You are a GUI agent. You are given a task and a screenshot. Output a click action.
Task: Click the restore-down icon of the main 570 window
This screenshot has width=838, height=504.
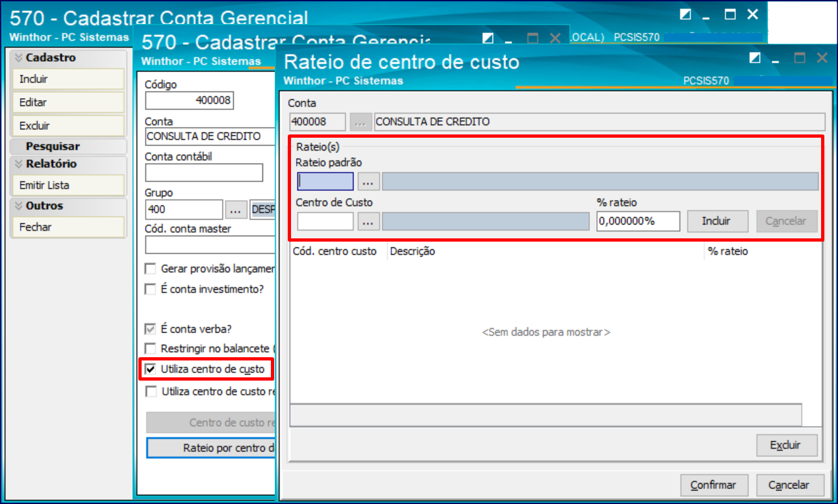click(685, 14)
